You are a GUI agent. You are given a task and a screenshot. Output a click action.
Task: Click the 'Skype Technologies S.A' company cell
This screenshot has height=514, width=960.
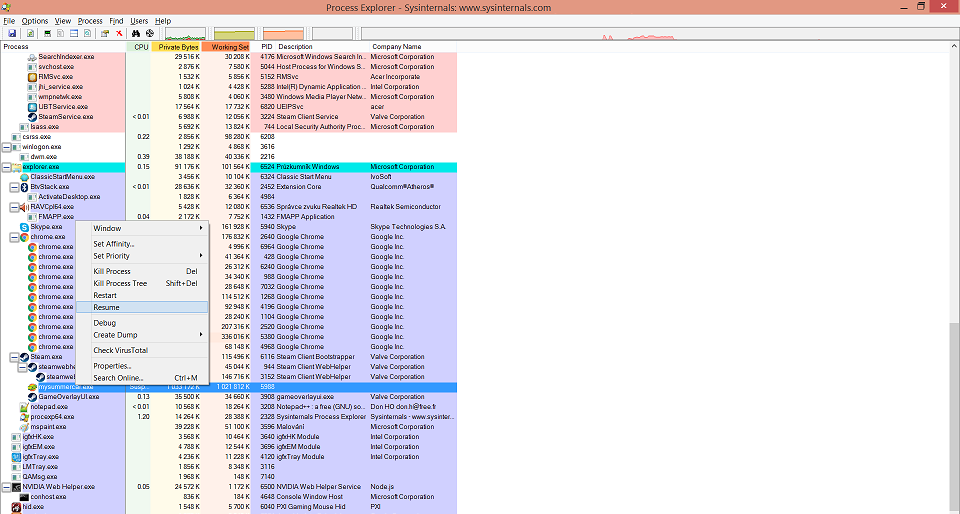[408, 227]
